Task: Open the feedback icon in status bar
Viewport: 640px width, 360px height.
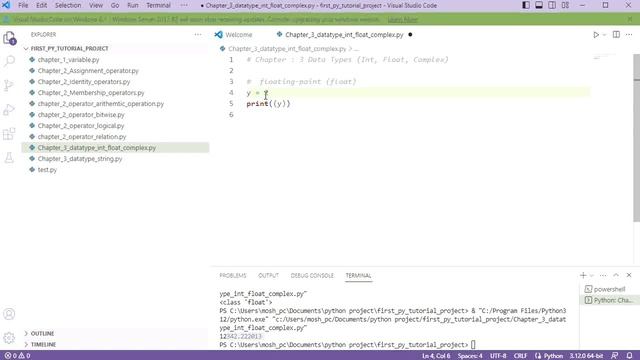Action: pos(615,356)
